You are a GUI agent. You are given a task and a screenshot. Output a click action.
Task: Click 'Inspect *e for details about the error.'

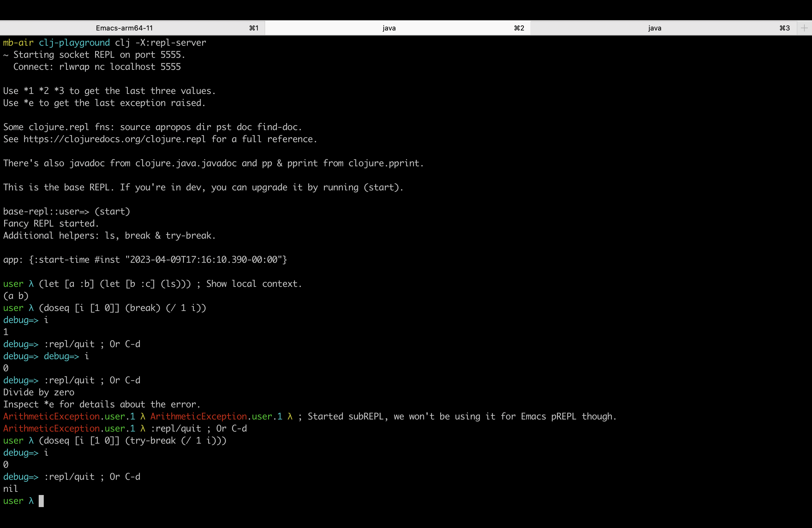point(102,405)
